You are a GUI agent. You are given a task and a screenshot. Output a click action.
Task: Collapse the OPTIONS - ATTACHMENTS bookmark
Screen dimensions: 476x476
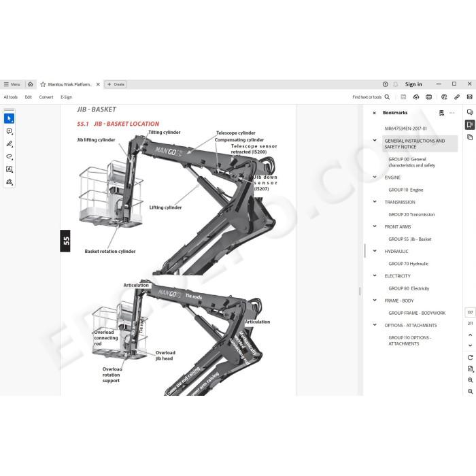[375, 325]
